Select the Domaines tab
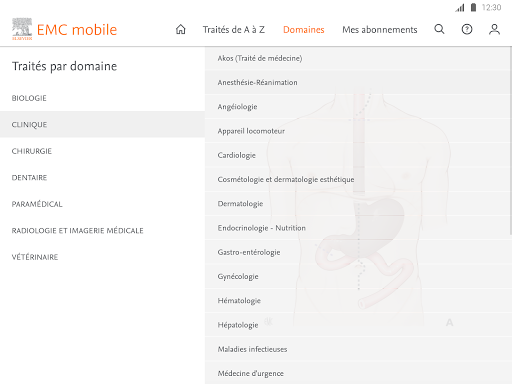This screenshot has width=512, height=384. (x=304, y=30)
